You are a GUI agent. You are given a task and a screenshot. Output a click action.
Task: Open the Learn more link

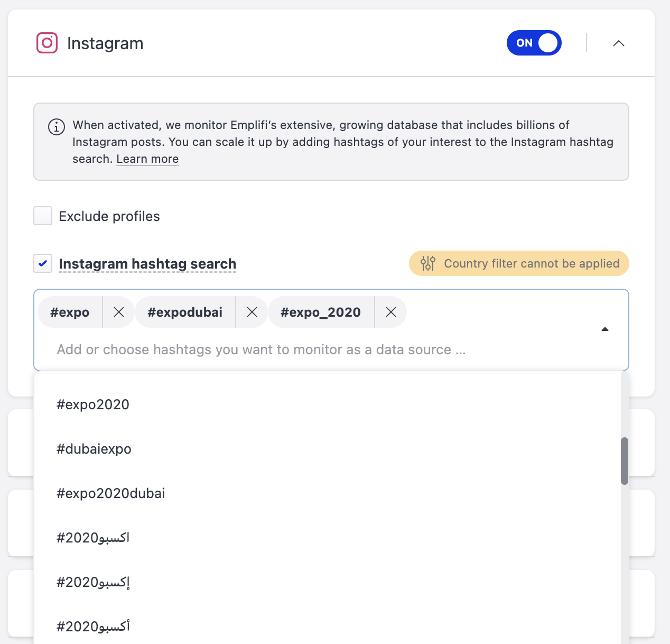point(147,159)
